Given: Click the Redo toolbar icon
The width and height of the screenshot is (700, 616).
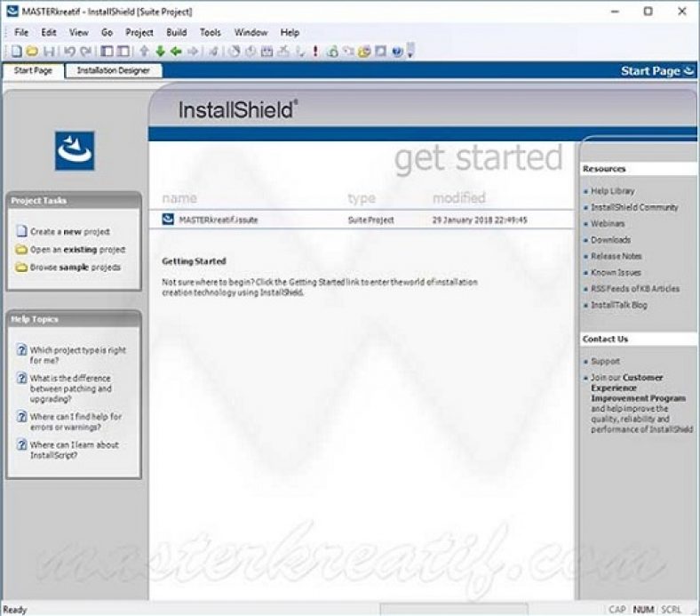Looking at the screenshot, I should (x=85, y=52).
